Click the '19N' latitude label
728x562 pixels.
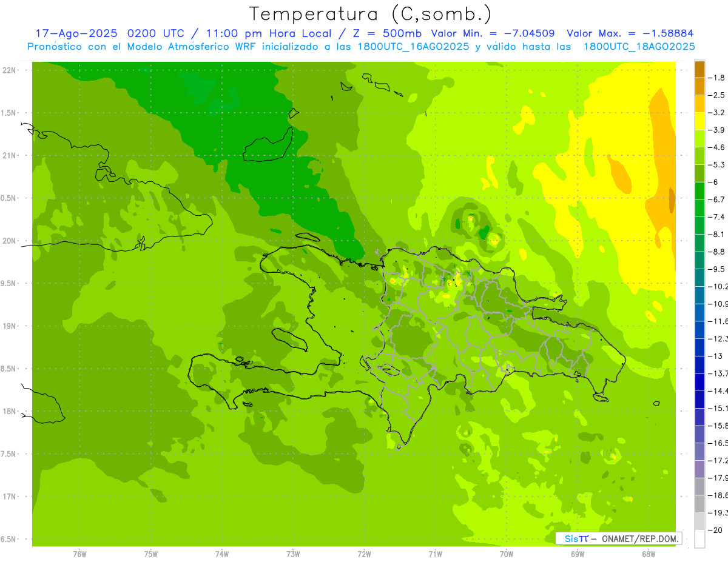[10, 326]
